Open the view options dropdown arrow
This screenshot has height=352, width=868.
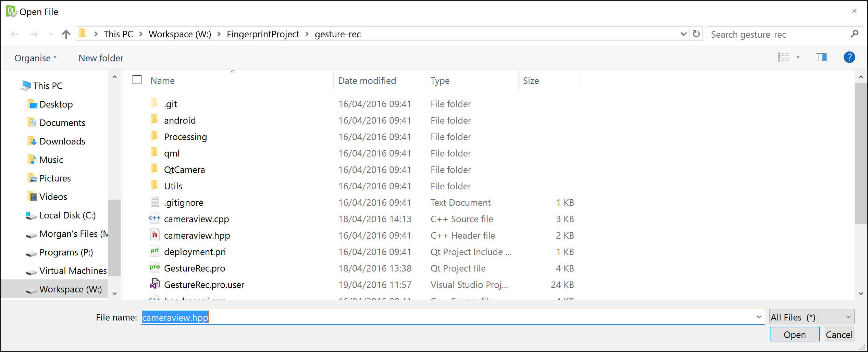coord(798,58)
